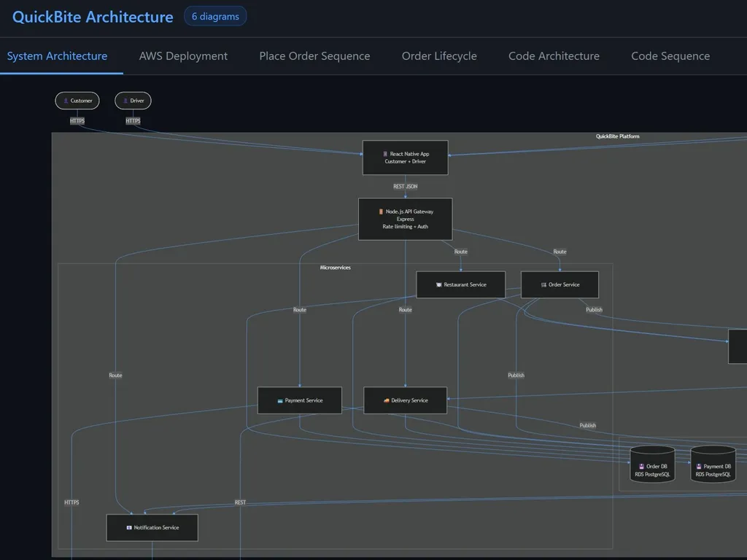Click the door icon in API Gateway node
747x560 pixels.
(x=381, y=212)
